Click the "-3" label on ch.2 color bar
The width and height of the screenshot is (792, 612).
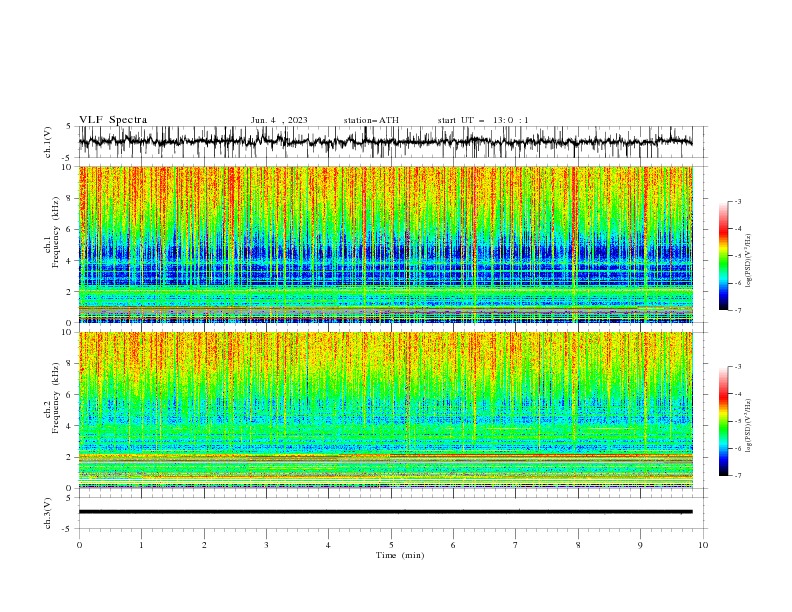(738, 367)
